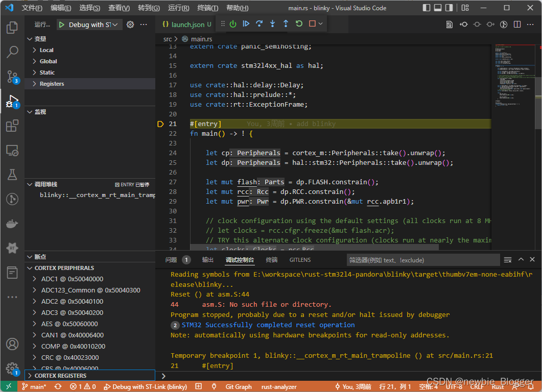Click Git Graph in status bar
This screenshot has height=392, width=542.
click(239, 387)
